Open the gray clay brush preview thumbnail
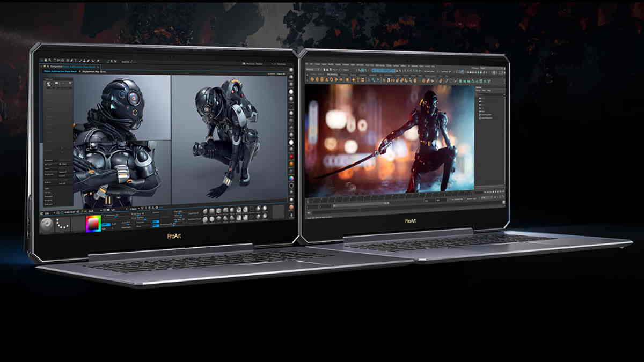 click(x=47, y=225)
